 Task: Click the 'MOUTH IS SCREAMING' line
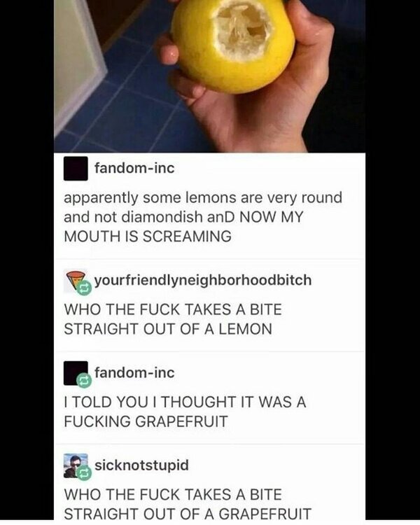click(x=148, y=237)
